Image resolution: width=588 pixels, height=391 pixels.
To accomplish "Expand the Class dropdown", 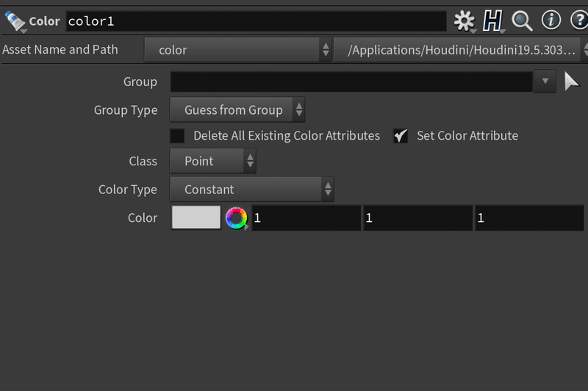I will tap(213, 161).
